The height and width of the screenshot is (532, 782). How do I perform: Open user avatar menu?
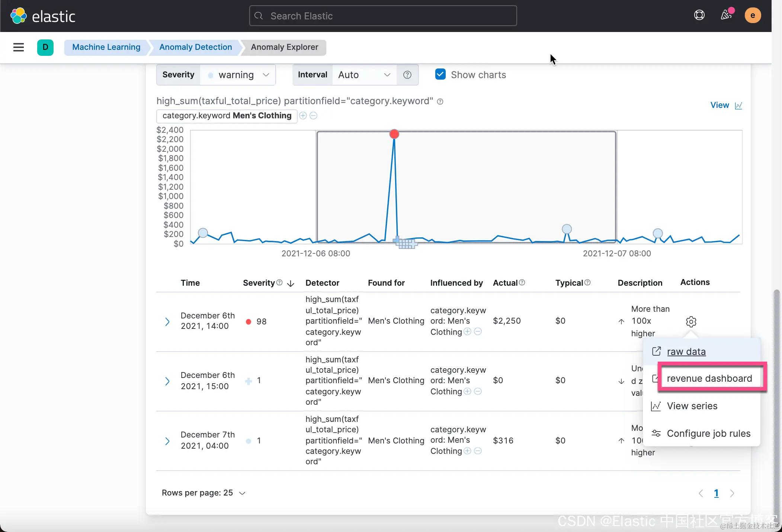[753, 15]
